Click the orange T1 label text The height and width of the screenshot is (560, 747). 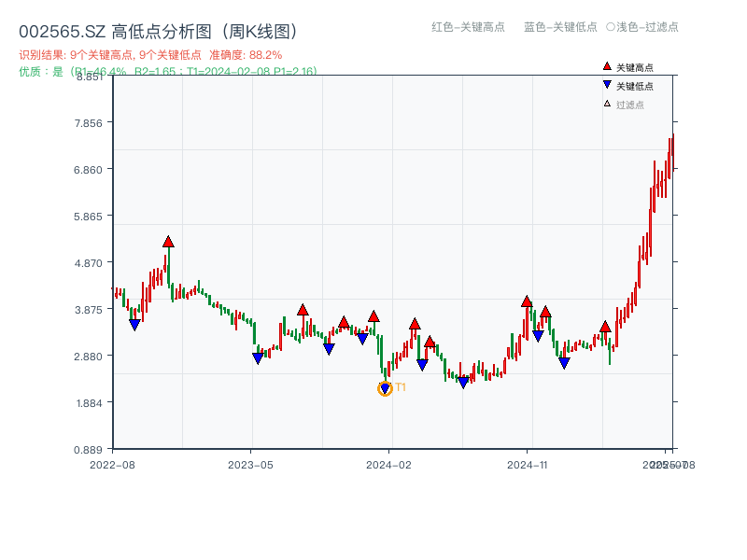401,387
